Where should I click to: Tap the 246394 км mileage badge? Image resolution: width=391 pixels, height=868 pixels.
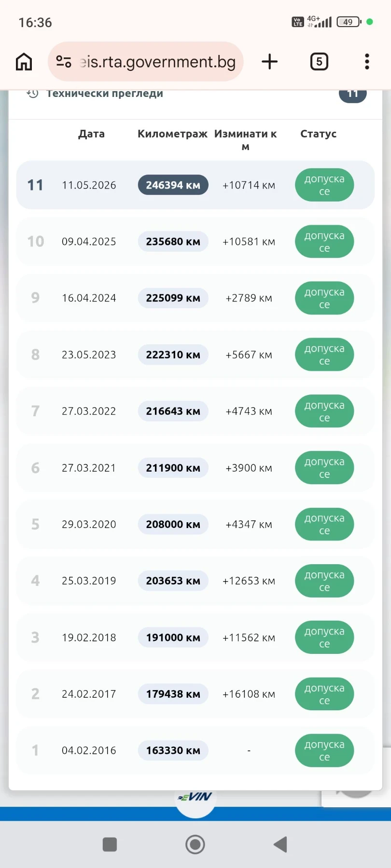coord(173,185)
